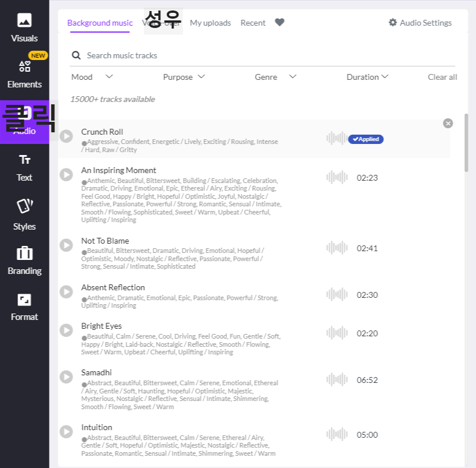Click the 06:52 duration
476x468 pixels.
(x=367, y=380)
